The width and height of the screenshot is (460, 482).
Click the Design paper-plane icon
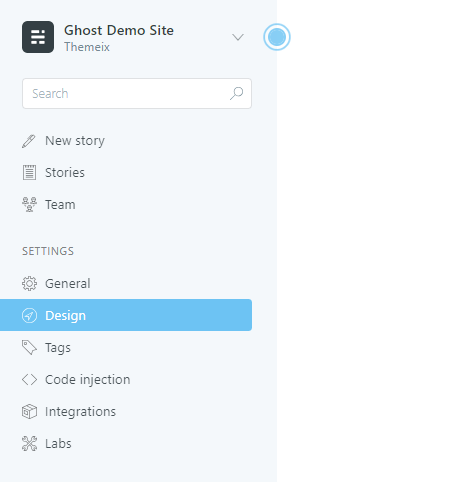(29, 315)
